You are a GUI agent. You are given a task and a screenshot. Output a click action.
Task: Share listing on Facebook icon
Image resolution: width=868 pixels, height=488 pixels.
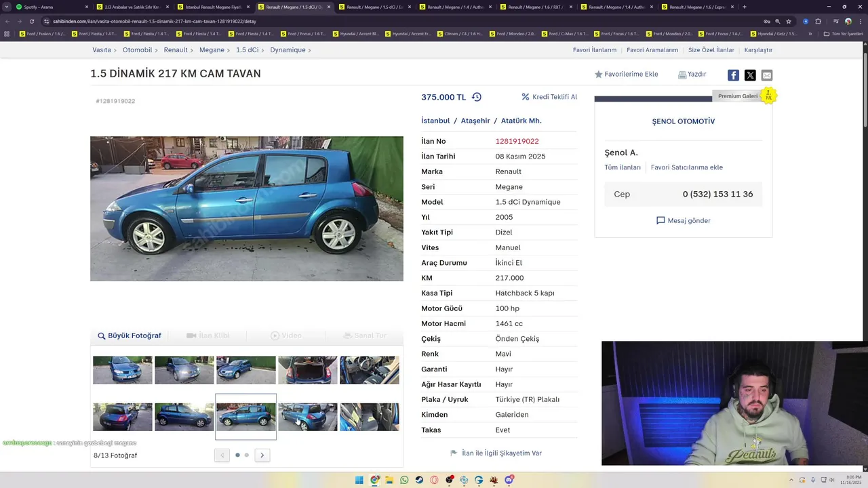(733, 75)
